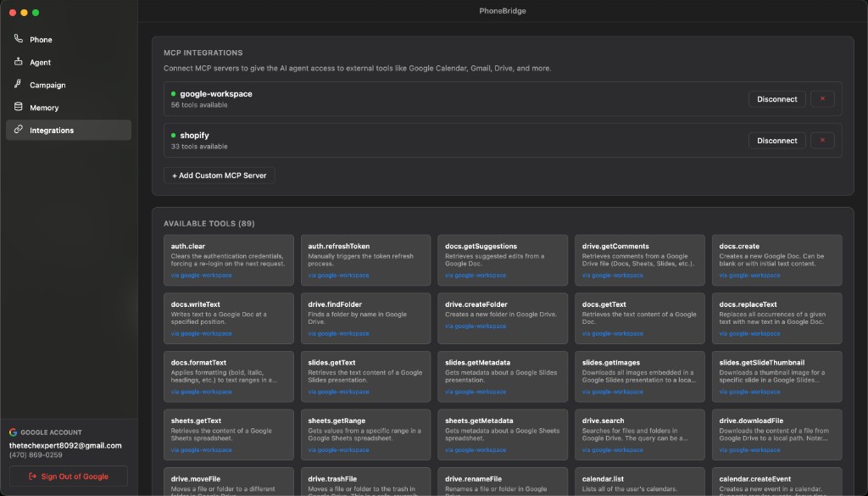The height and width of the screenshot is (496, 868).
Task: Remove google-workspace server with red X
Action: point(822,99)
